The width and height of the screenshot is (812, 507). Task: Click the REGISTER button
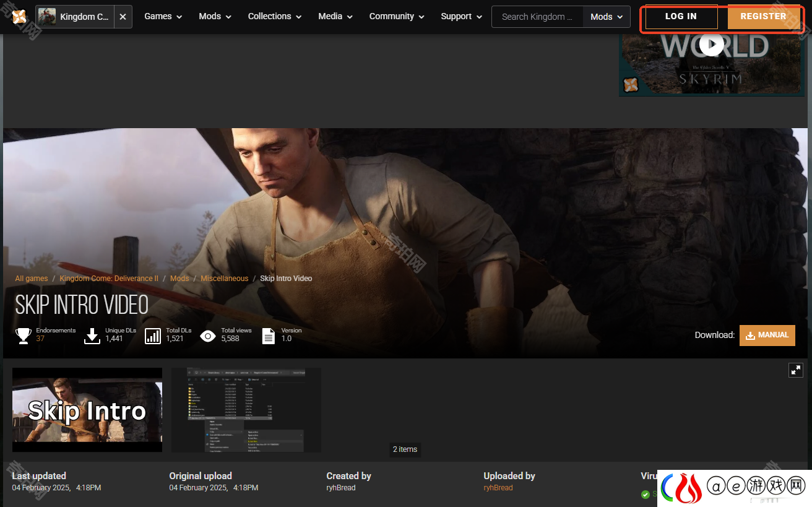point(763,17)
